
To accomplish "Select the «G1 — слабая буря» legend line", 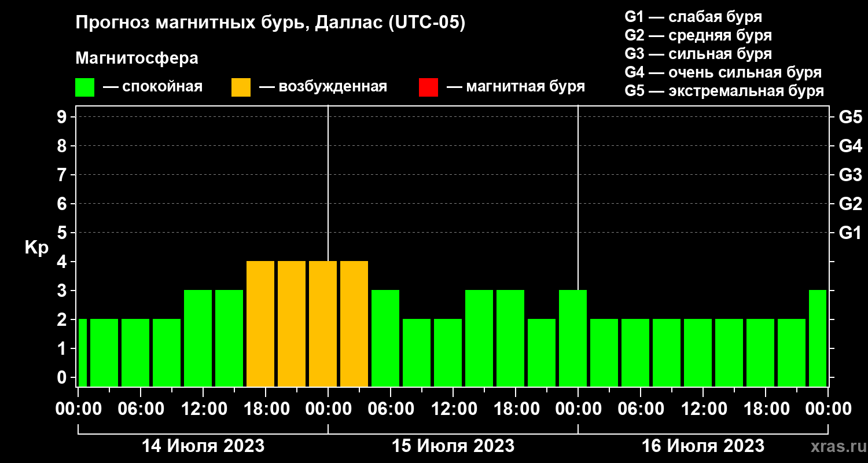I will (x=693, y=17).
